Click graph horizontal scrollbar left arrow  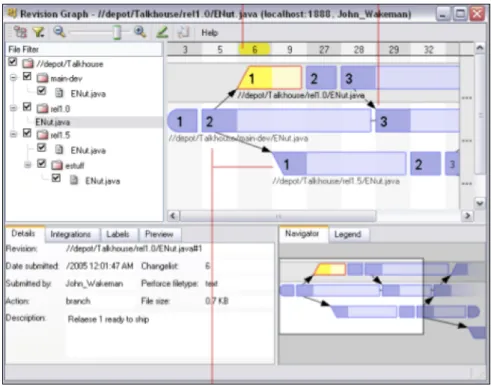(x=173, y=216)
